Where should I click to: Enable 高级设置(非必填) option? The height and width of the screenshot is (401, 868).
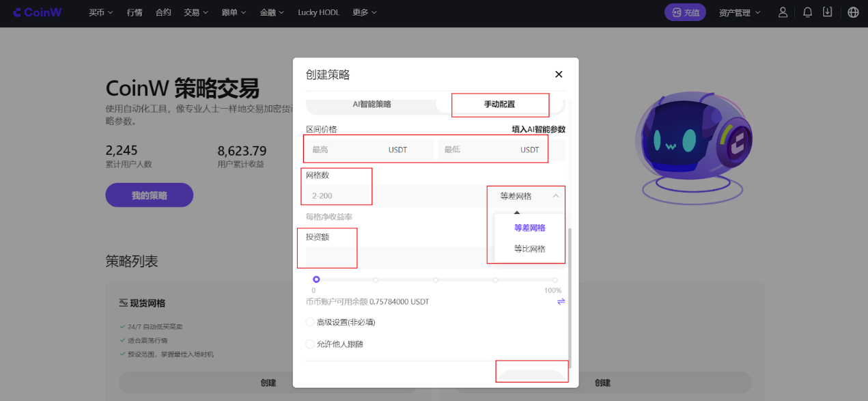tap(311, 322)
